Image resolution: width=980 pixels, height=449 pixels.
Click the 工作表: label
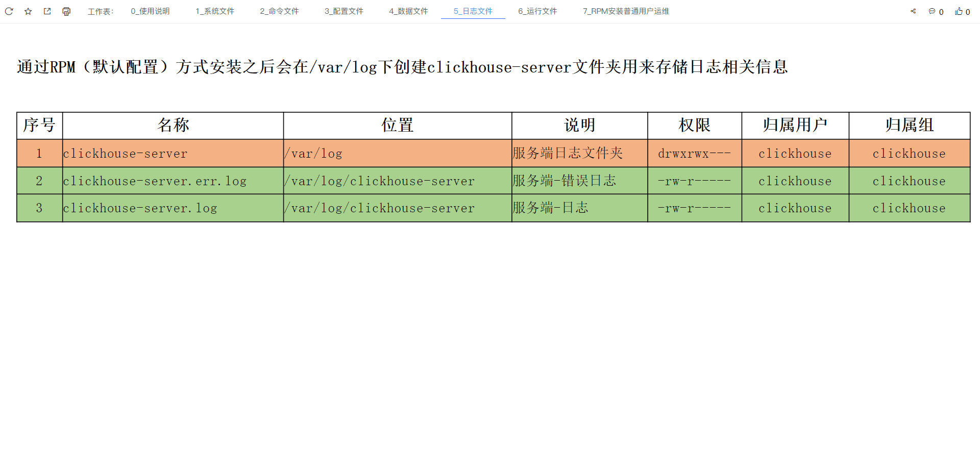(x=101, y=11)
